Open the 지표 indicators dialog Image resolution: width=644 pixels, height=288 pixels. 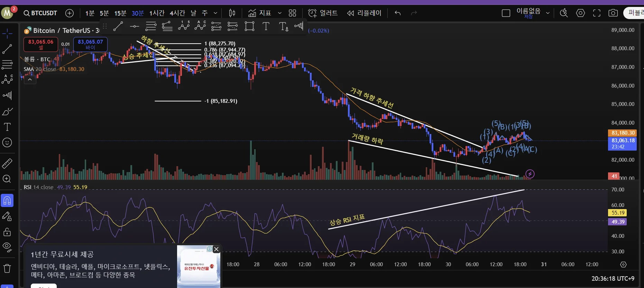pos(259,13)
